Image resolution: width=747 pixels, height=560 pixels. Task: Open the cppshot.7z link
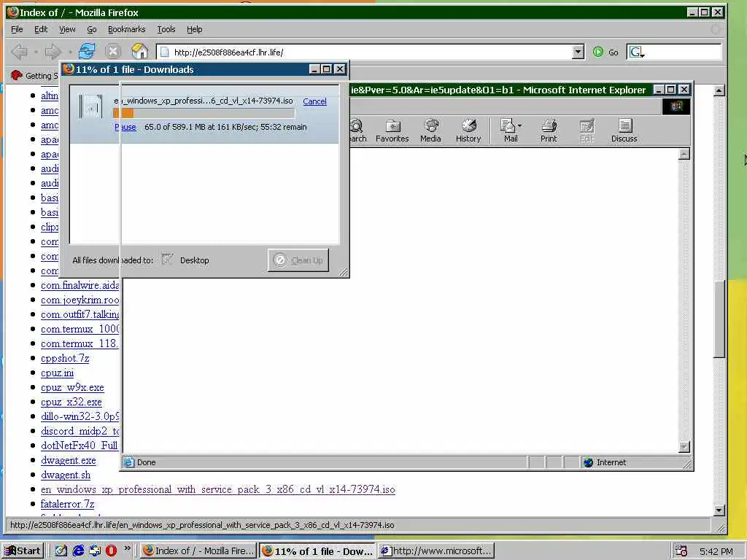[65, 358]
